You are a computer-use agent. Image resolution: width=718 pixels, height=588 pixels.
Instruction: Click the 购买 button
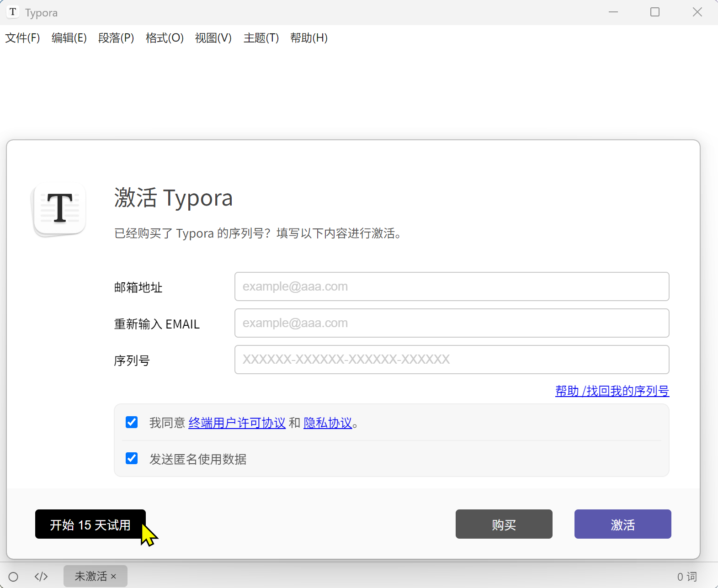pos(504,524)
